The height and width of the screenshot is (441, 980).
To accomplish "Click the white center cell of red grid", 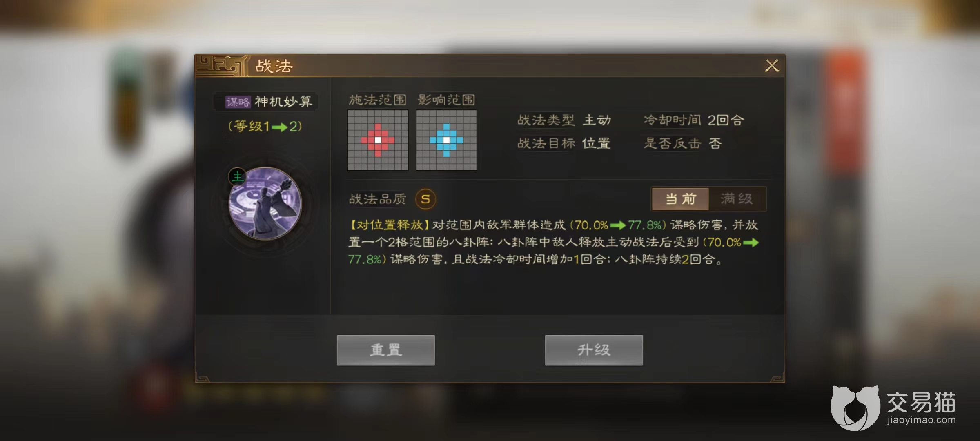I will (x=378, y=140).
